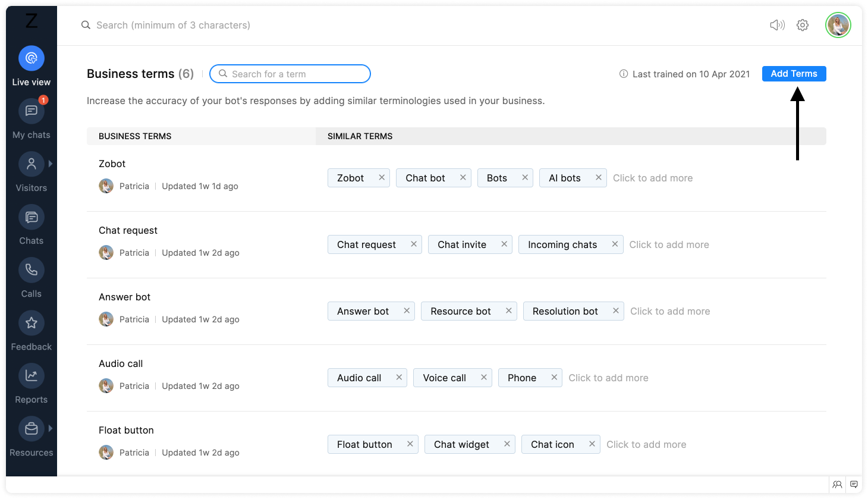The height and width of the screenshot is (499, 868).
Task: Open the Reports chart icon
Action: pyautogui.click(x=32, y=376)
